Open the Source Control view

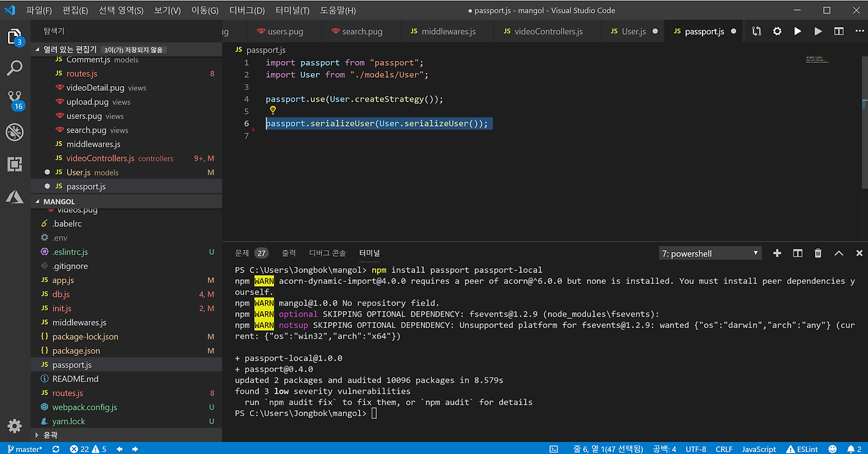click(14, 99)
